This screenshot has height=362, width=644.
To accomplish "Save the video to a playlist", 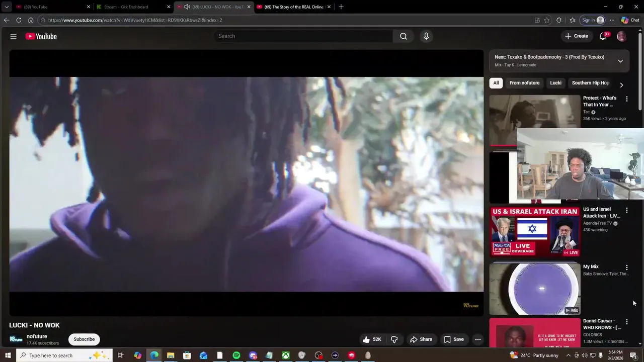I will [454, 339].
